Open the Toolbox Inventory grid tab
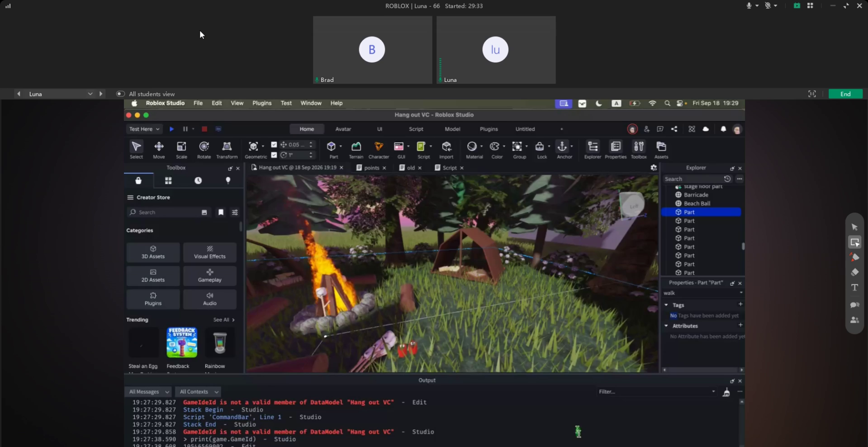This screenshot has height=447, width=868. (168, 181)
